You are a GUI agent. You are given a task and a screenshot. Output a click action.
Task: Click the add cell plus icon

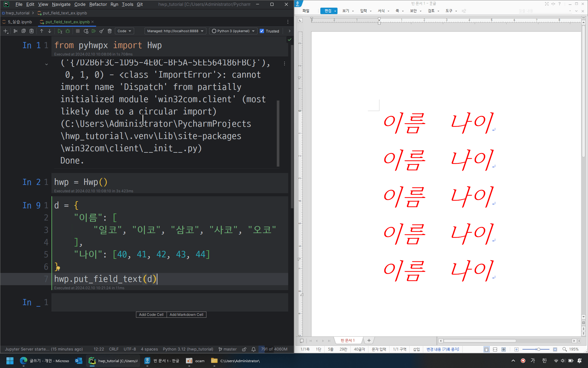pyautogui.click(x=6, y=31)
